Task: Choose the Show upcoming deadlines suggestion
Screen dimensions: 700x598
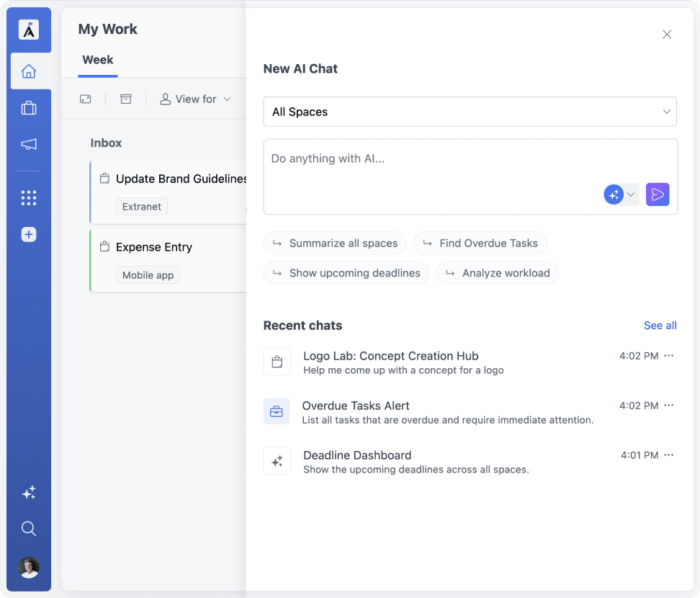Action: pyautogui.click(x=346, y=273)
